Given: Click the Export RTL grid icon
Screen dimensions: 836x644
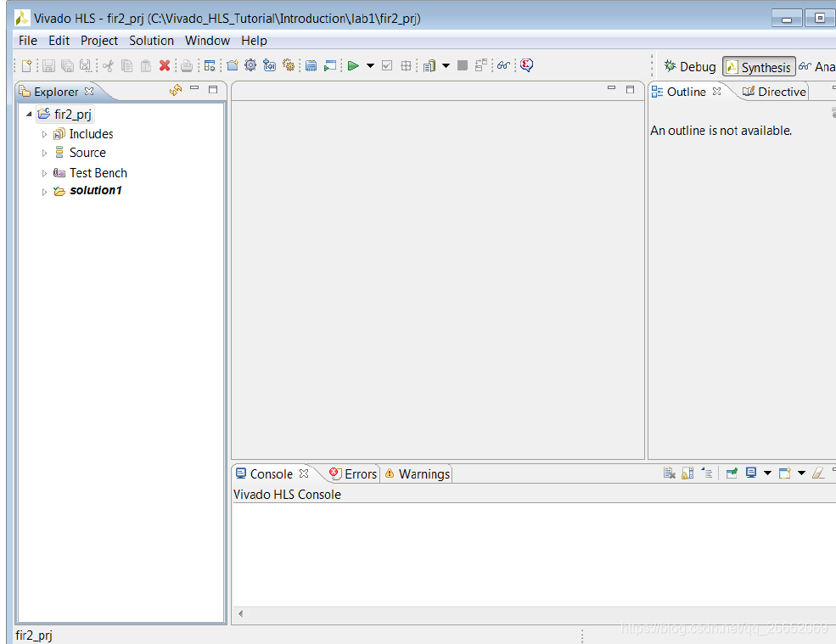Looking at the screenshot, I should tap(407, 65).
